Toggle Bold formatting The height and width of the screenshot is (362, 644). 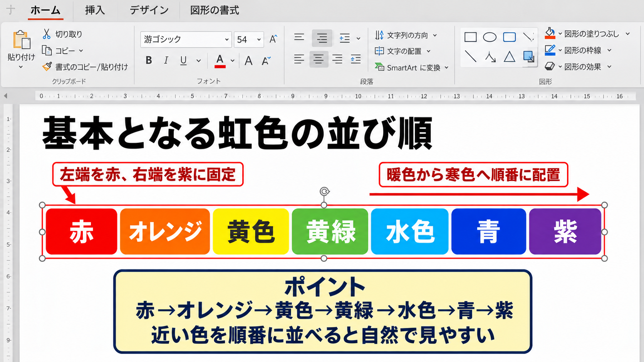point(149,60)
